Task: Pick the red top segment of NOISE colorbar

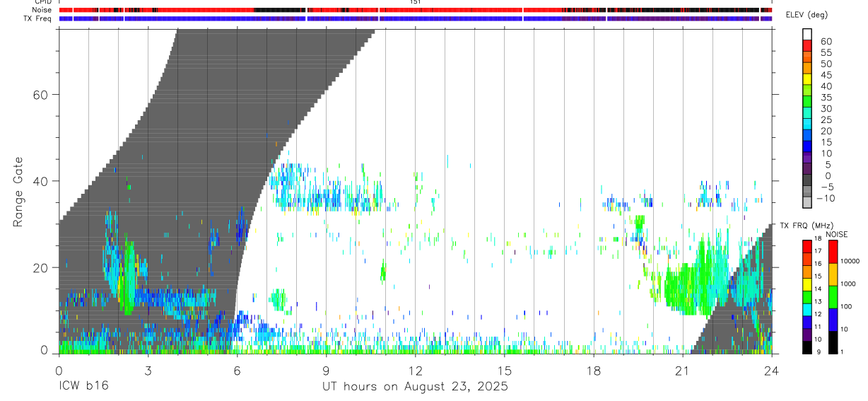Action: [x=833, y=252]
